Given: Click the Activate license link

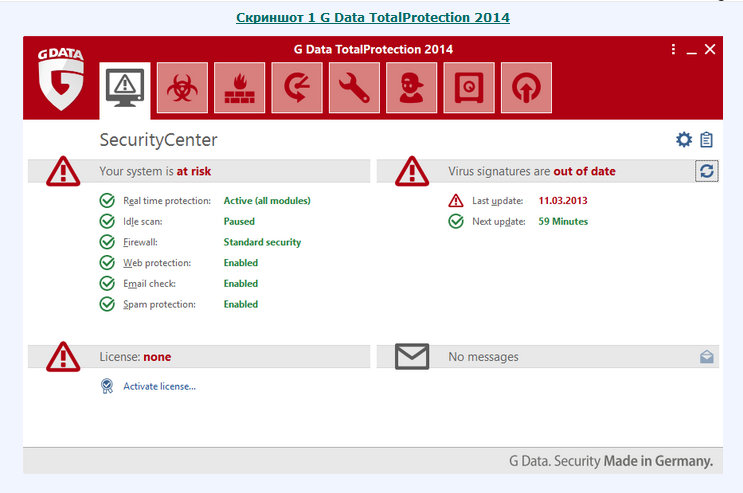Looking at the screenshot, I should [160, 386].
